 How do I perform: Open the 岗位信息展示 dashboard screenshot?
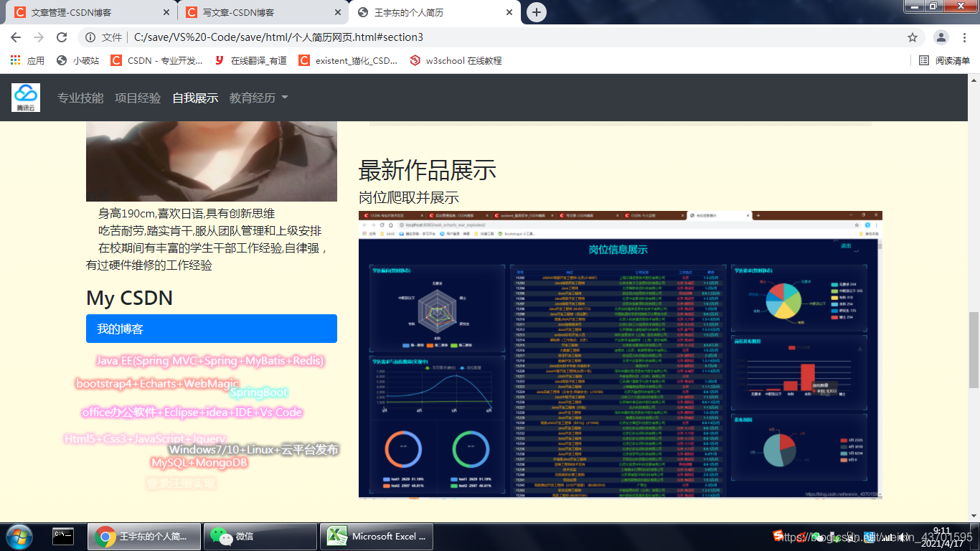621,354
